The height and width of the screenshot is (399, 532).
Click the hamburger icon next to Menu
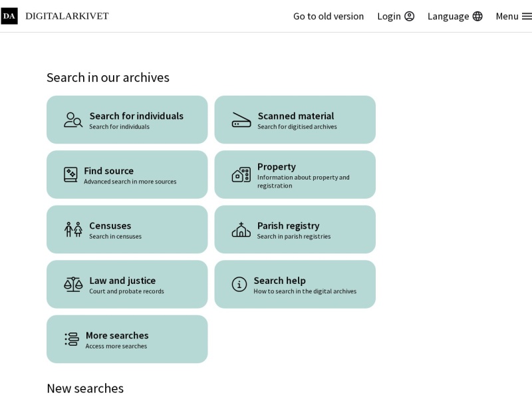(x=527, y=16)
